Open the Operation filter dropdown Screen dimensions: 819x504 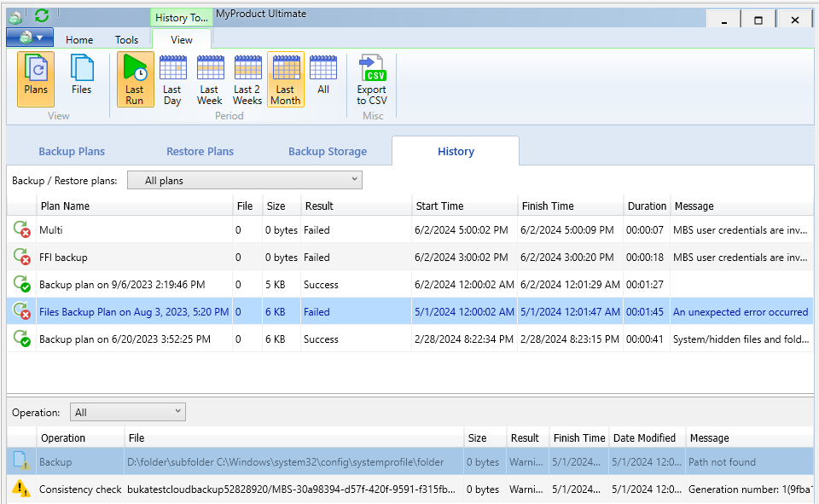(127, 412)
